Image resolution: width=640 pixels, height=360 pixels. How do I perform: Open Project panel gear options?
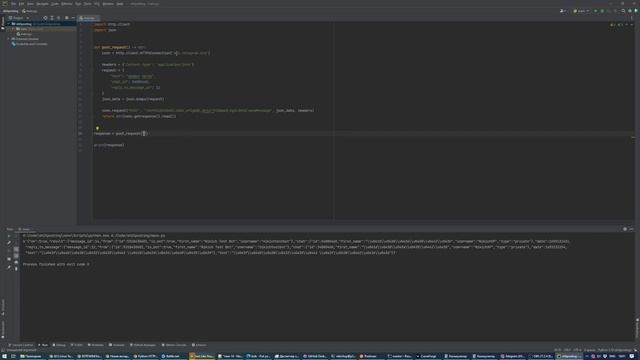(67, 18)
